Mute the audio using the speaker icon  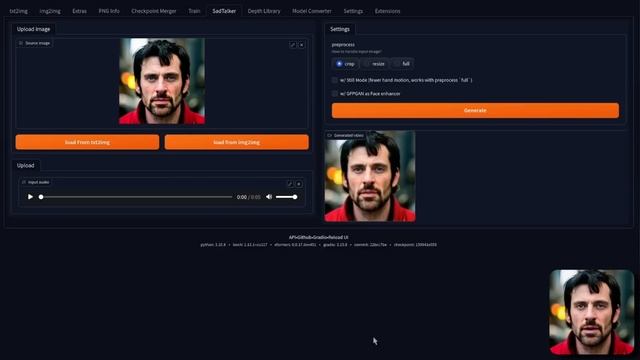(x=269, y=197)
